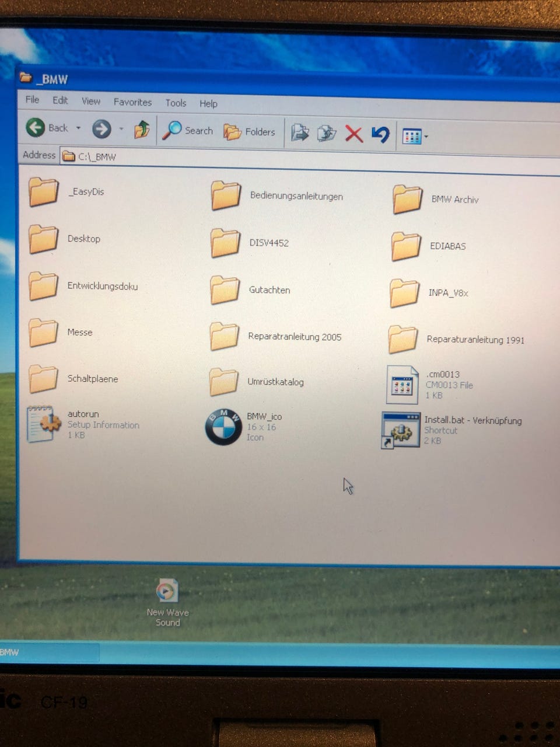Click the blue Undo arrow icon

tap(380, 134)
